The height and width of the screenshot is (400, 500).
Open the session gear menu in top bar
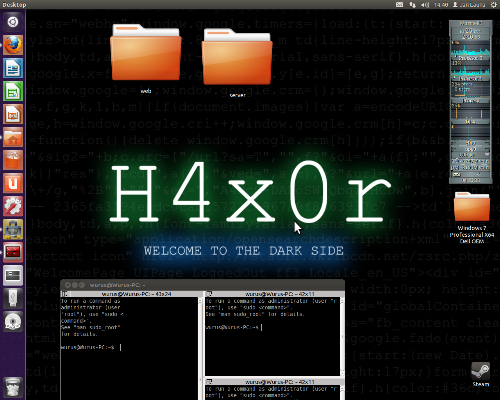tap(494, 5)
